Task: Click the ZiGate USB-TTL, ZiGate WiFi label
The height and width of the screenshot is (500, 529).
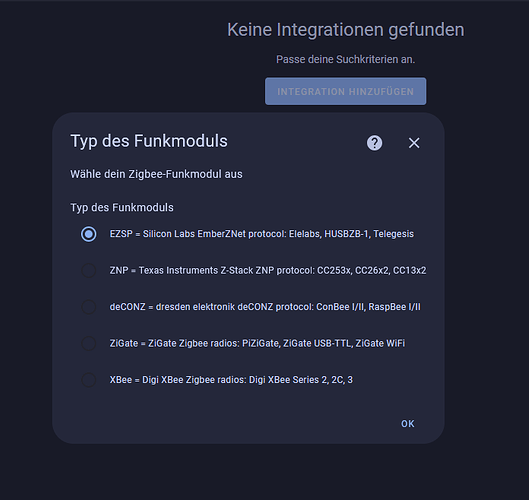Action: [257, 343]
